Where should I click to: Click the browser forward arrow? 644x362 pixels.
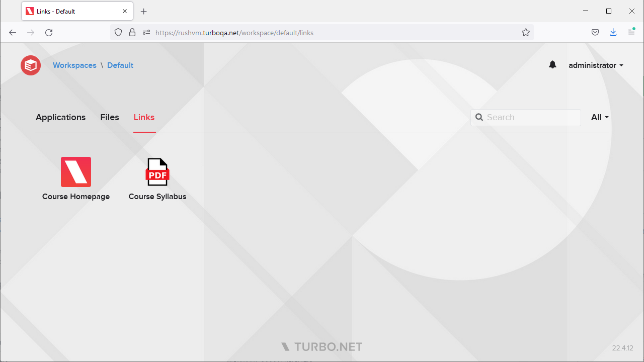click(31, 33)
